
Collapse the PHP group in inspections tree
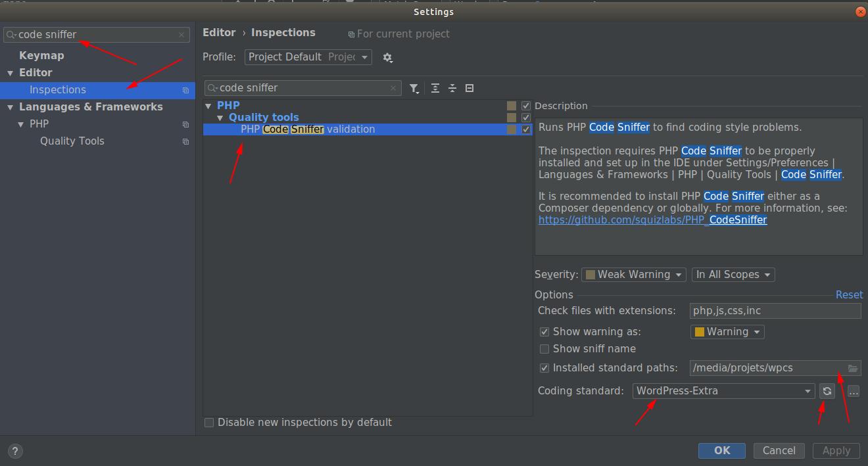click(208, 106)
